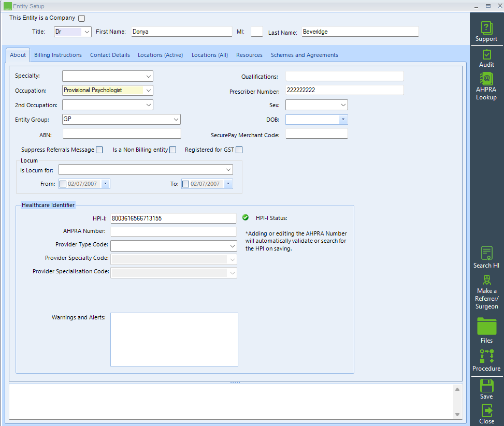The image size is (504, 426).
Task: Switch to the Billing Instructions tab
Action: tap(57, 55)
